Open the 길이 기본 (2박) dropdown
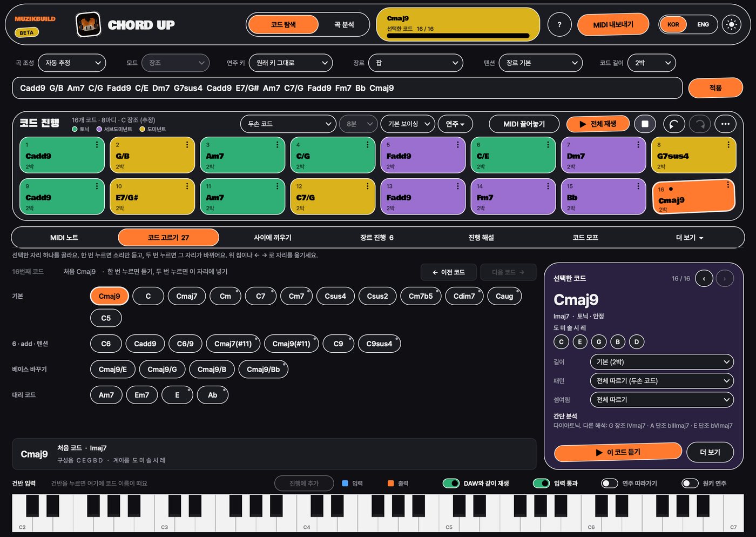The height and width of the screenshot is (537, 756). 662,361
